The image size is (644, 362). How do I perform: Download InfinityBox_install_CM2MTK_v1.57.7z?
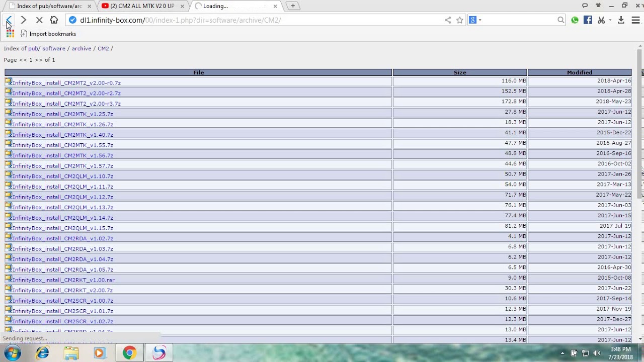point(63,166)
